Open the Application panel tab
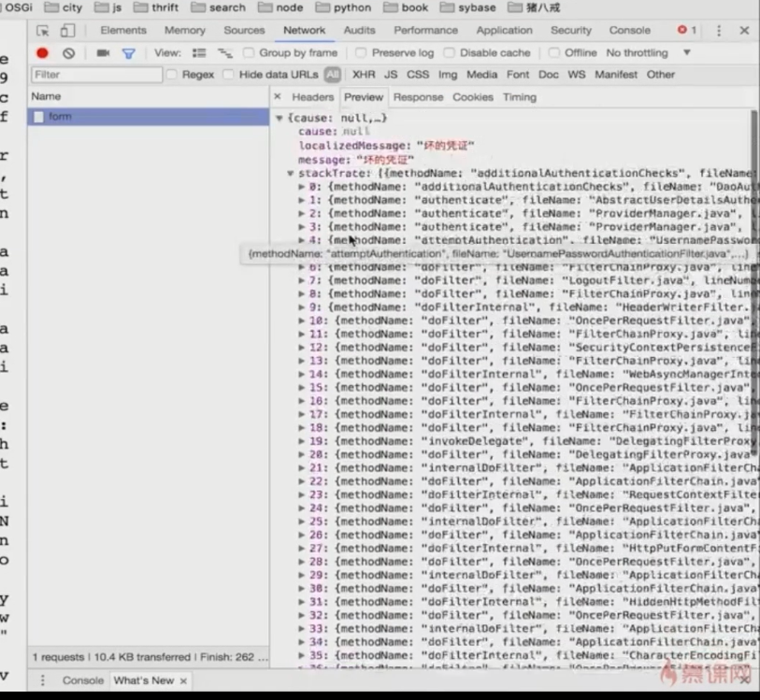 click(504, 30)
